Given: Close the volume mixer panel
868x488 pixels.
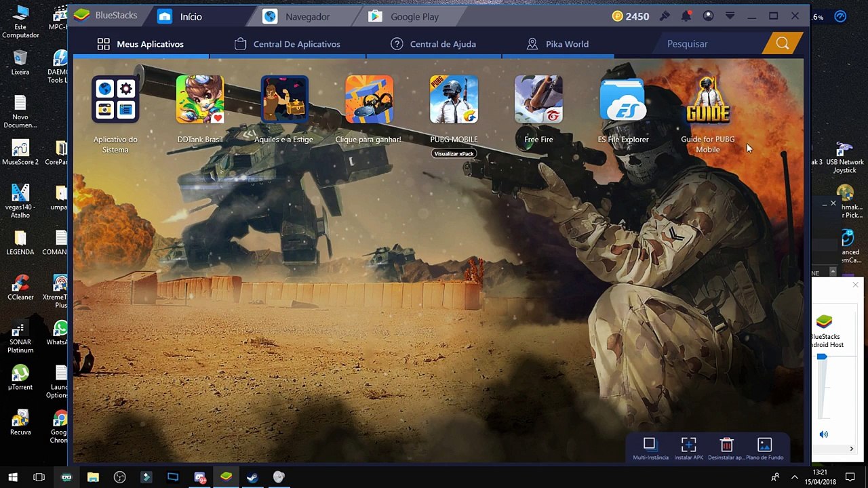Looking at the screenshot, I should click(855, 285).
